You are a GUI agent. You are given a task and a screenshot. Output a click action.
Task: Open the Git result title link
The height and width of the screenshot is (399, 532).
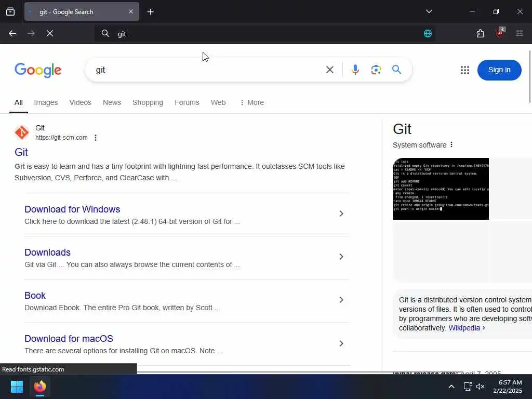[x=21, y=152]
